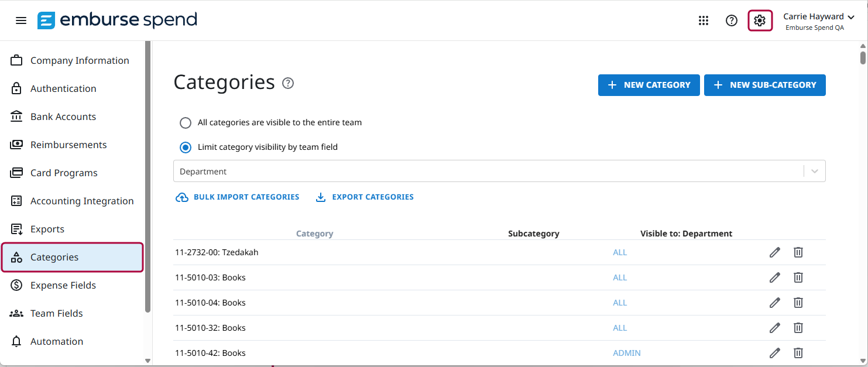This screenshot has height=367, width=868.
Task: Open the Department field dropdown
Action: tap(814, 171)
